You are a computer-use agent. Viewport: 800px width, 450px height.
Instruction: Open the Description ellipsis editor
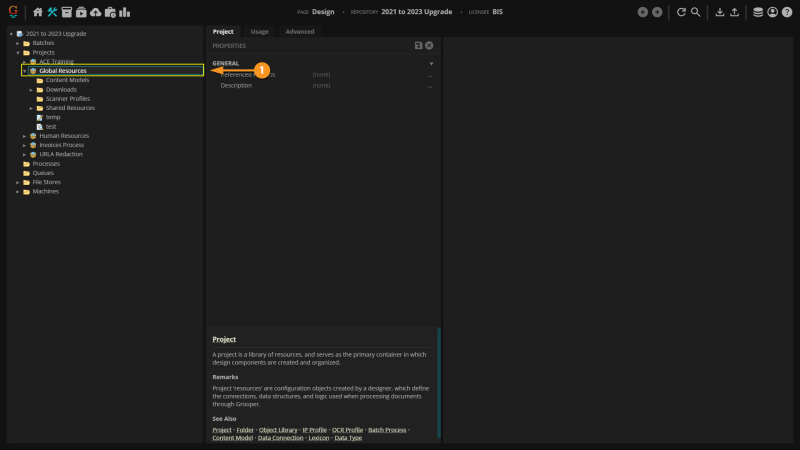coord(430,86)
